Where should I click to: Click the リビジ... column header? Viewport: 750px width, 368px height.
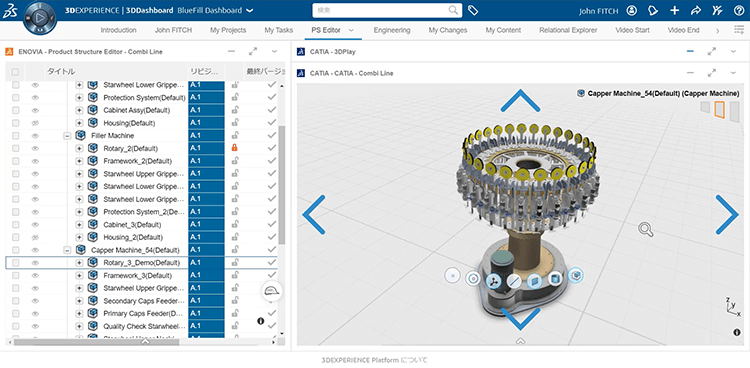[x=205, y=72]
